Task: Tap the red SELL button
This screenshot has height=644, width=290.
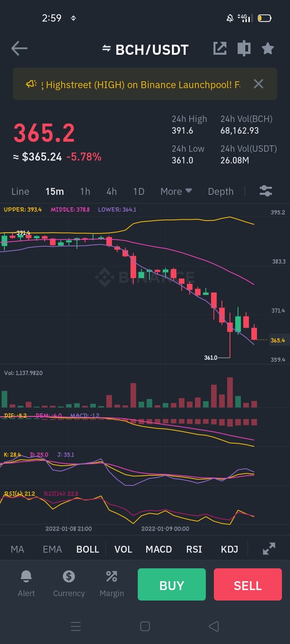Action: (x=248, y=584)
